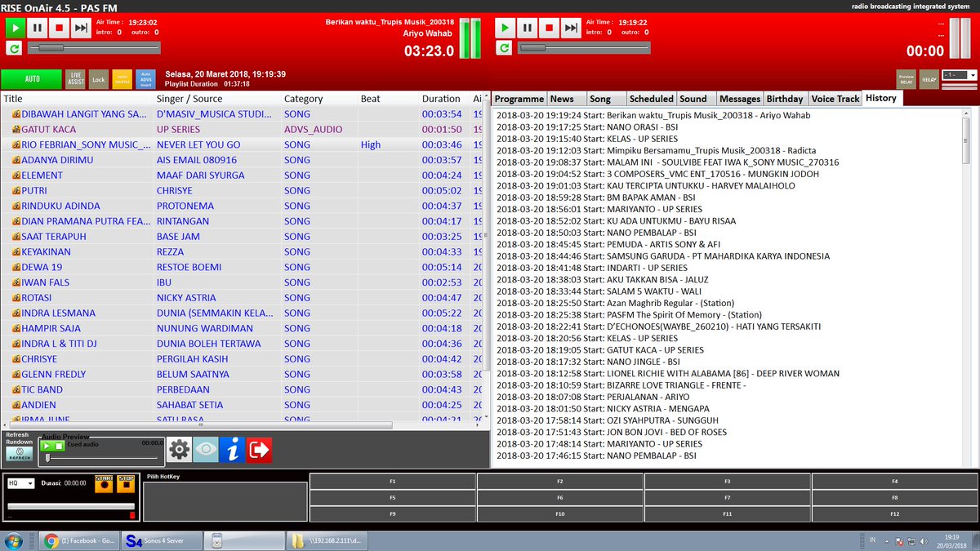
Task: Toggle the green AUTO mode button
Action: click(32, 79)
